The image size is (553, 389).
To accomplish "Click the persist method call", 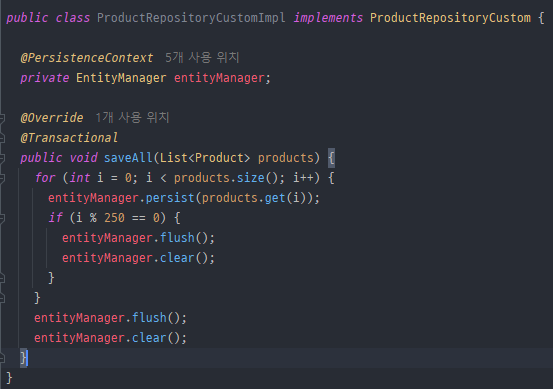I will (170, 198).
